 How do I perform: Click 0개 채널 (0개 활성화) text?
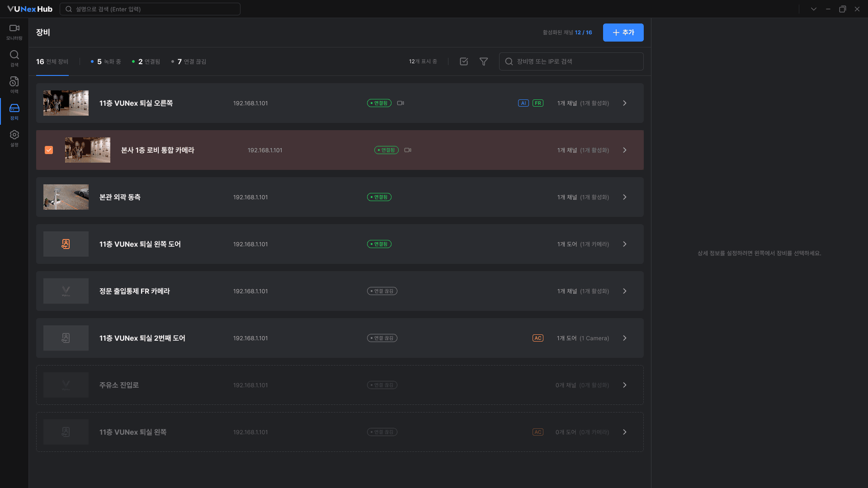click(582, 385)
